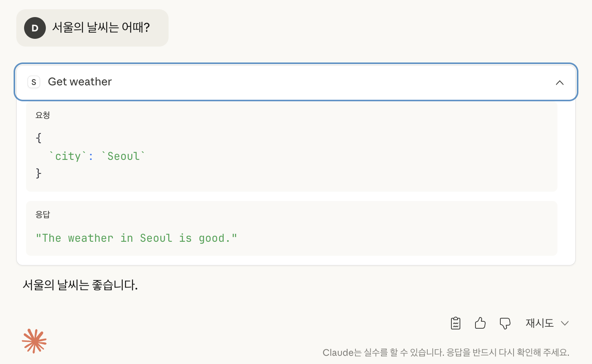Image resolution: width=592 pixels, height=364 pixels.
Task: Click the Get weather tool title
Action: pyautogui.click(x=80, y=82)
